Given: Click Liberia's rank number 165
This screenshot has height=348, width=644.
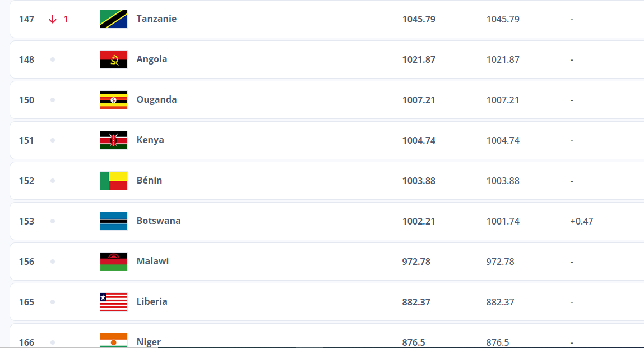Looking at the screenshot, I should [26, 302].
